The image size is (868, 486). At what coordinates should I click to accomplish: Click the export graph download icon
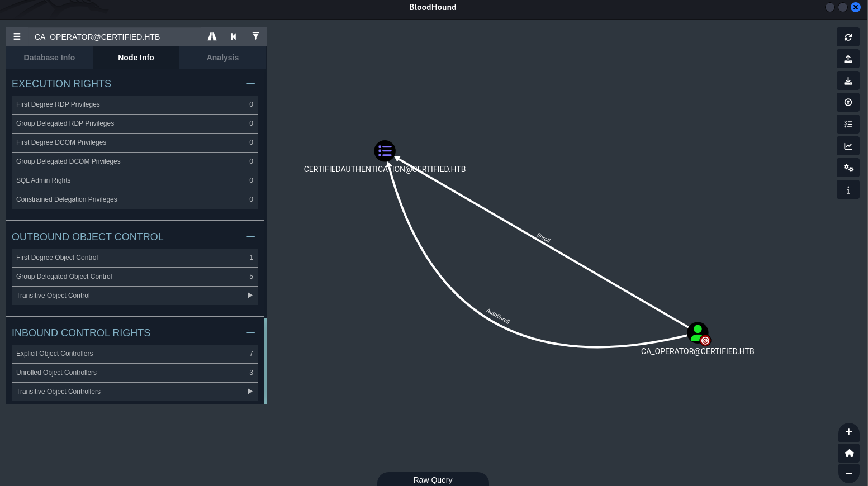coord(848,81)
